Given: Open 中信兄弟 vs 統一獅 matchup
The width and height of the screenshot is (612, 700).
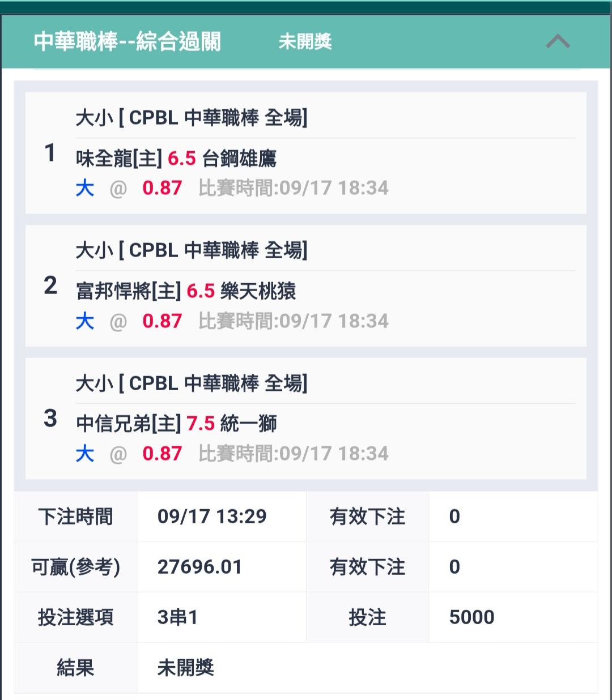Looking at the screenshot, I should click(176, 424).
